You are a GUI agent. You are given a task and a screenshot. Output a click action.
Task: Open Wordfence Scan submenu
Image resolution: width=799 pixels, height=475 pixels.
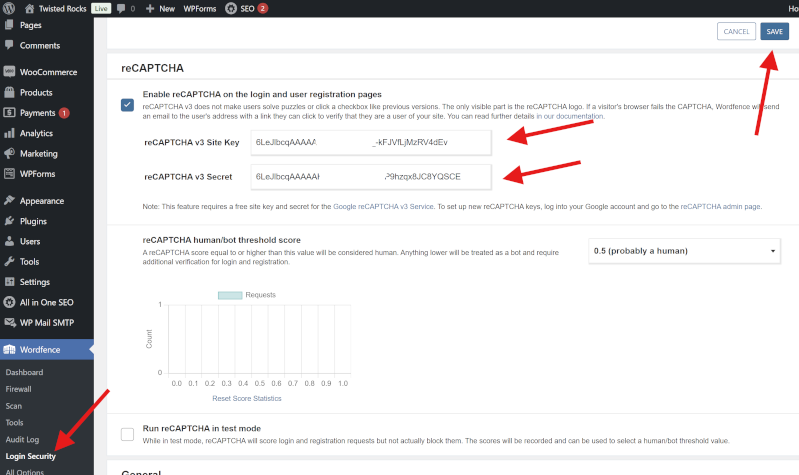pos(14,406)
